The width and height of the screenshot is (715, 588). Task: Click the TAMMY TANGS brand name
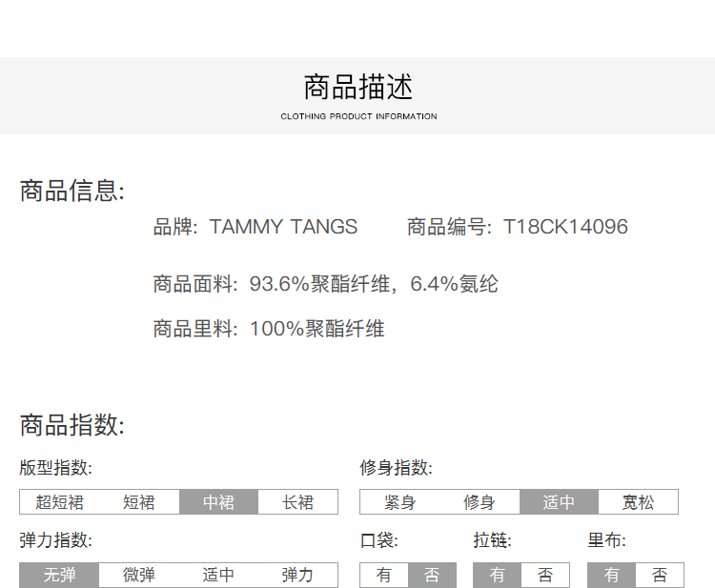coord(283,227)
